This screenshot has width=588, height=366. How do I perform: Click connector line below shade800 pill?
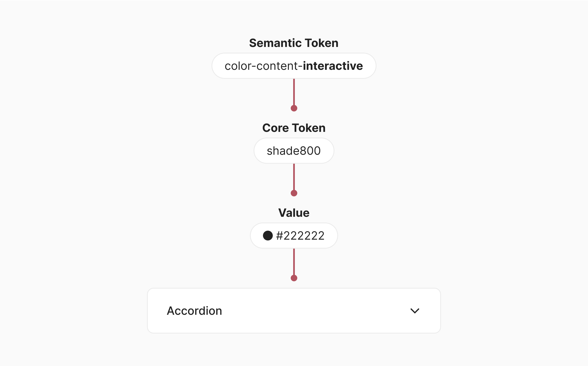[x=294, y=176]
